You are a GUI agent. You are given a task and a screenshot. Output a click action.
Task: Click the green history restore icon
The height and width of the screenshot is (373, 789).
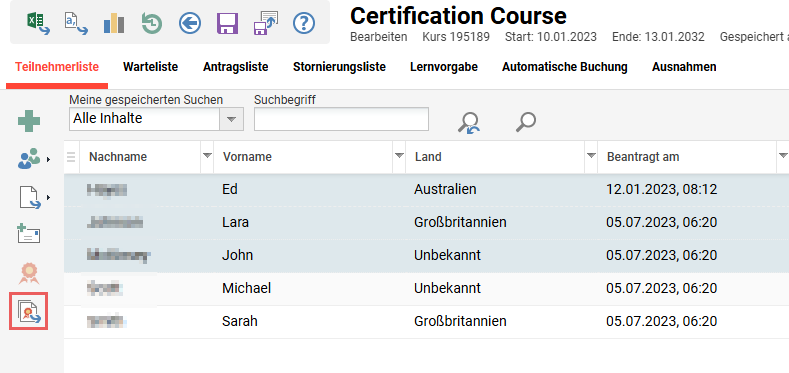point(151,23)
